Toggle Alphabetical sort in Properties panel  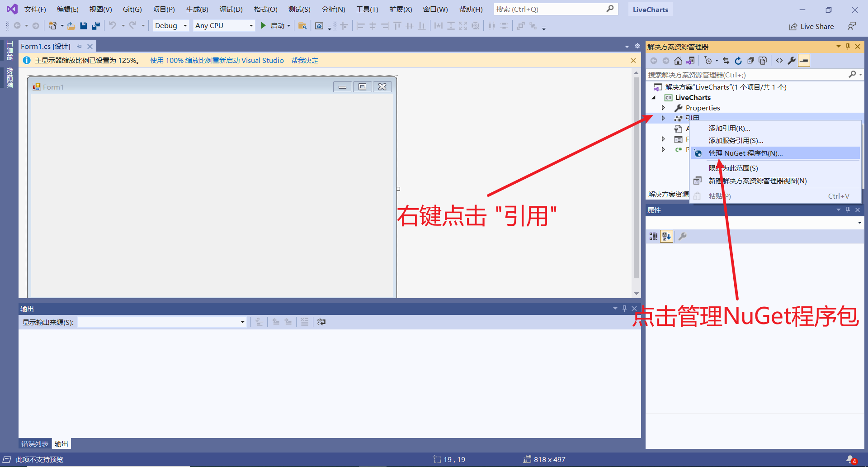666,236
